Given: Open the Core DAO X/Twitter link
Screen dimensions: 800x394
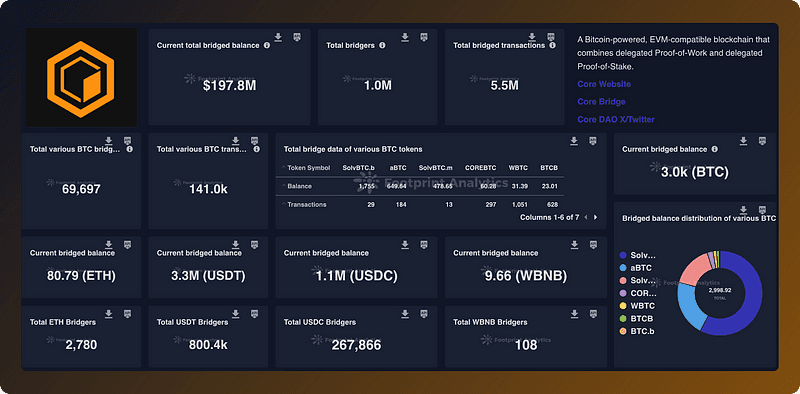Looking at the screenshot, I should (x=616, y=119).
